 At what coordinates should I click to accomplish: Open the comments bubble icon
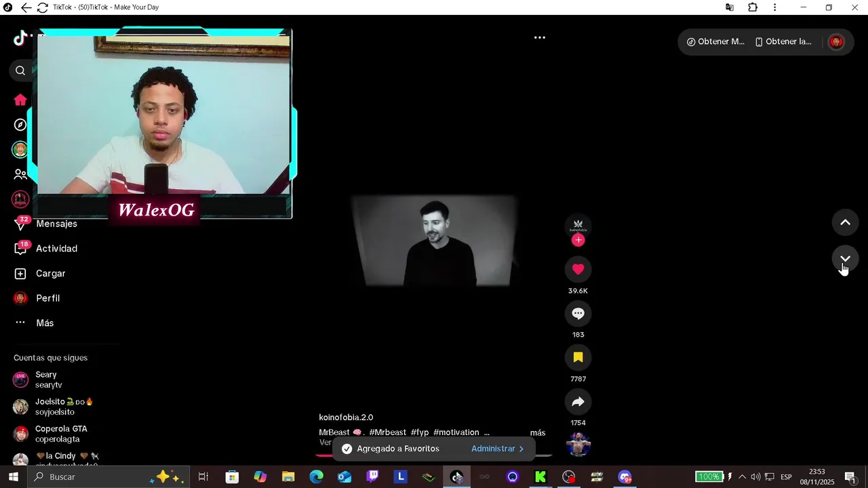[578, 313]
